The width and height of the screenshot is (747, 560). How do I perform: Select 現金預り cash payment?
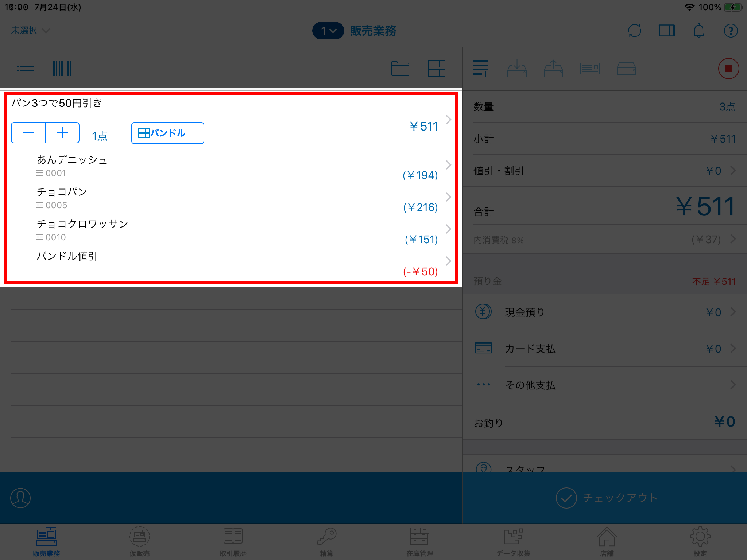(x=605, y=312)
